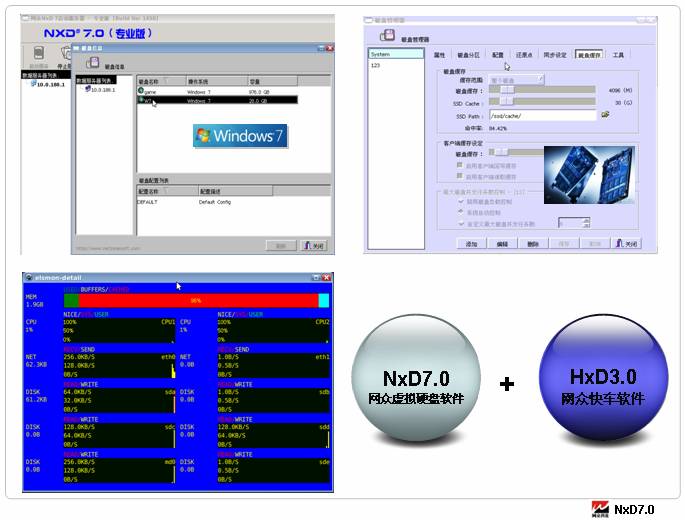The width and height of the screenshot is (685, 520).
Task: Close the elsmon-detail window
Action: [x=326, y=277]
